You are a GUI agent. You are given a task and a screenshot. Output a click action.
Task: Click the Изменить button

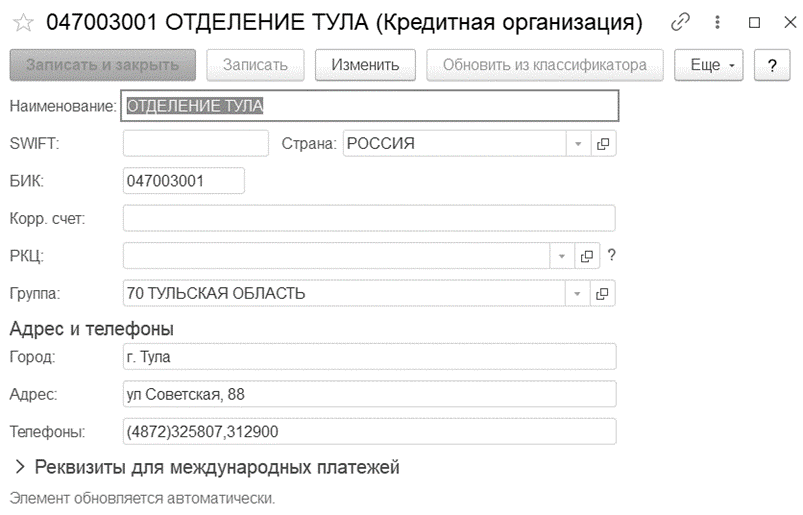(365, 65)
